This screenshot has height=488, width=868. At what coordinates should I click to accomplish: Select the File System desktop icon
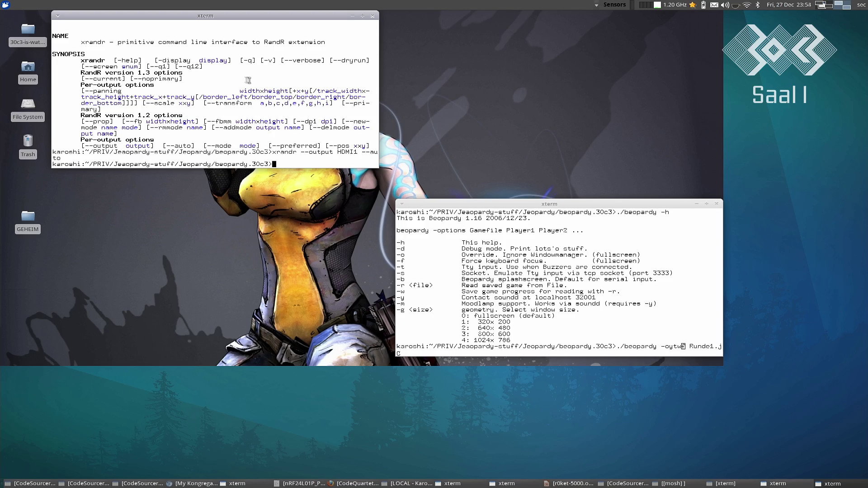[28, 109]
